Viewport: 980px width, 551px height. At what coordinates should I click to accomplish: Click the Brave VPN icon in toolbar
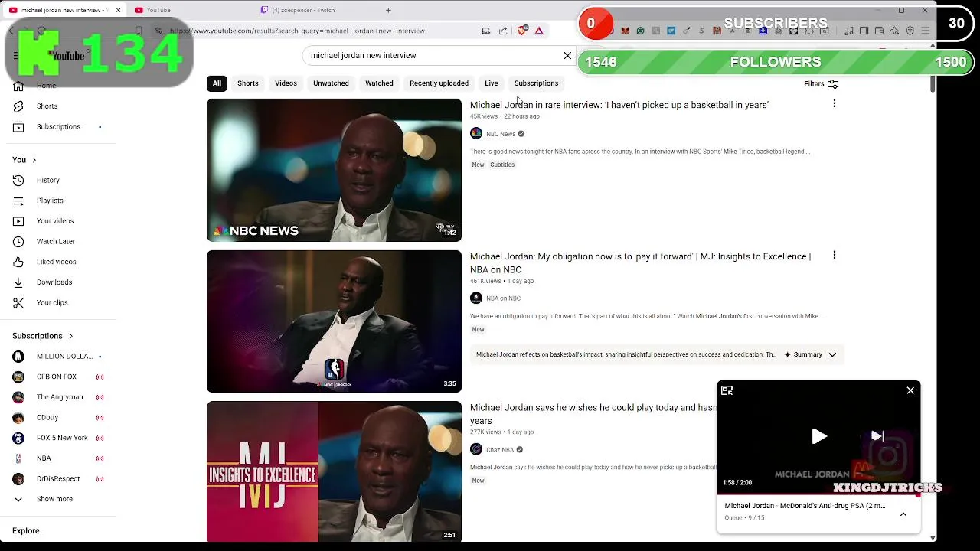(910, 31)
